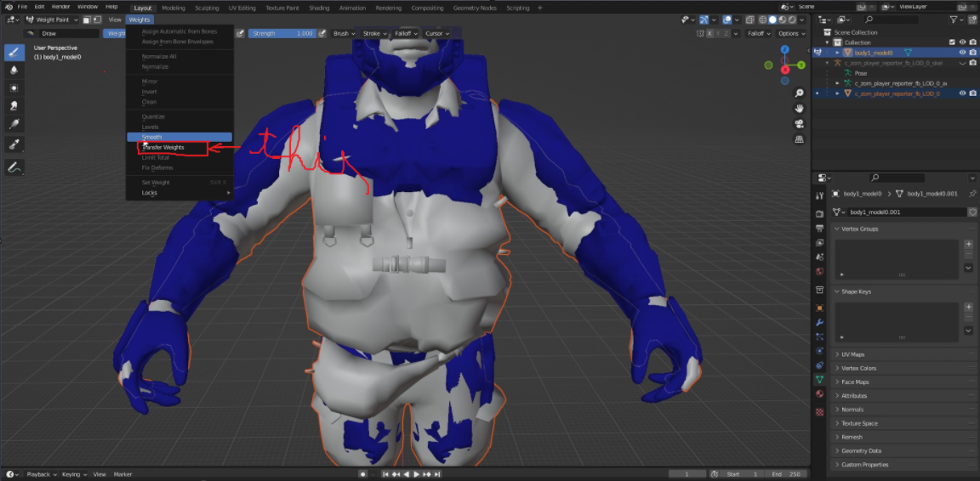Open the Object Data (green mesh) tab
This screenshot has height=481, width=980.
coord(820,380)
